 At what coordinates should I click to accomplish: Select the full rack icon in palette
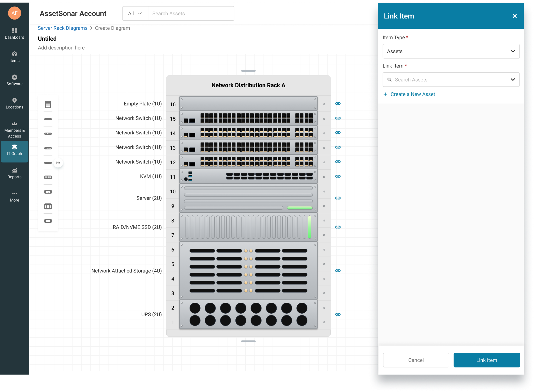point(48,104)
